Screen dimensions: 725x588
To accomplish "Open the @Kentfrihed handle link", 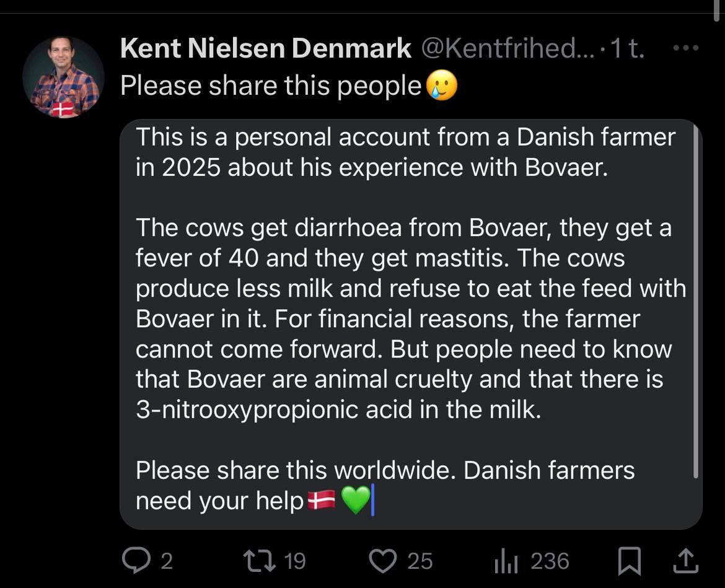I will pos(499,48).
